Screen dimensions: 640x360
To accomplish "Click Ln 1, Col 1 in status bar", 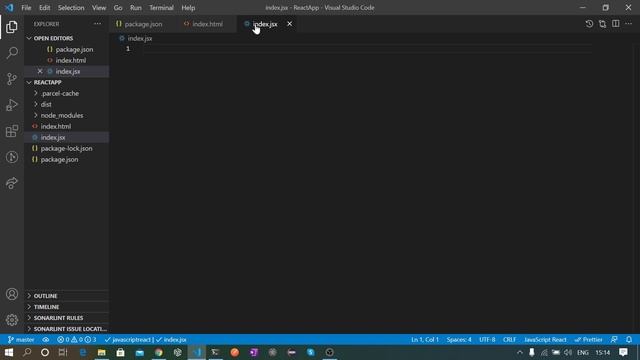I will pos(425,340).
